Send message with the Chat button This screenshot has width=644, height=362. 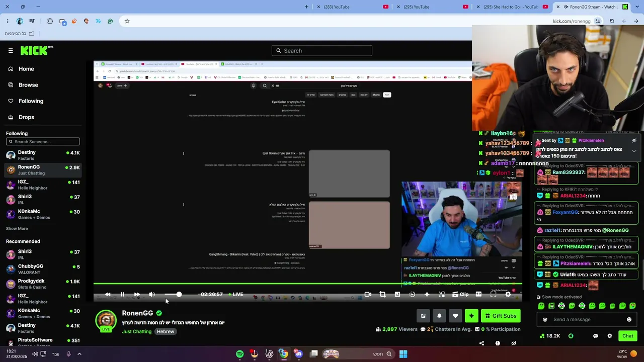pyautogui.click(x=628, y=336)
